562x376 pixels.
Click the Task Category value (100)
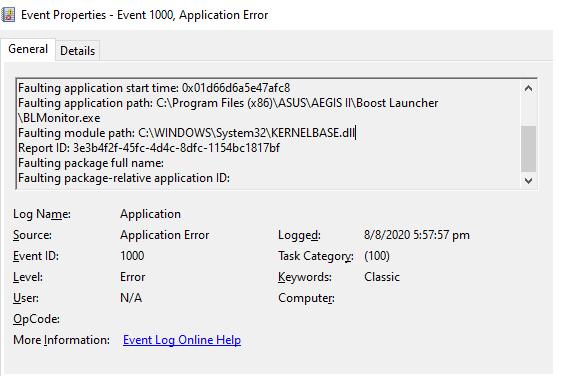click(x=377, y=256)
